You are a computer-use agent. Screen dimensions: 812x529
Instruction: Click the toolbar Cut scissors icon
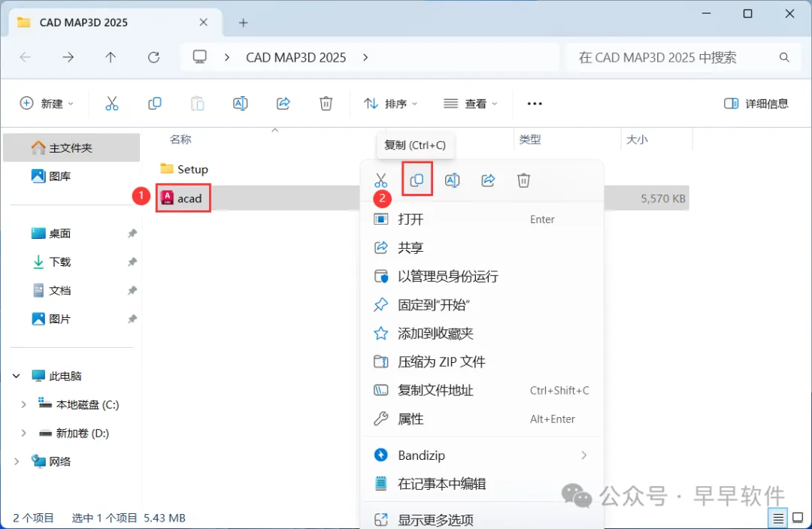[x=112, y=104]
